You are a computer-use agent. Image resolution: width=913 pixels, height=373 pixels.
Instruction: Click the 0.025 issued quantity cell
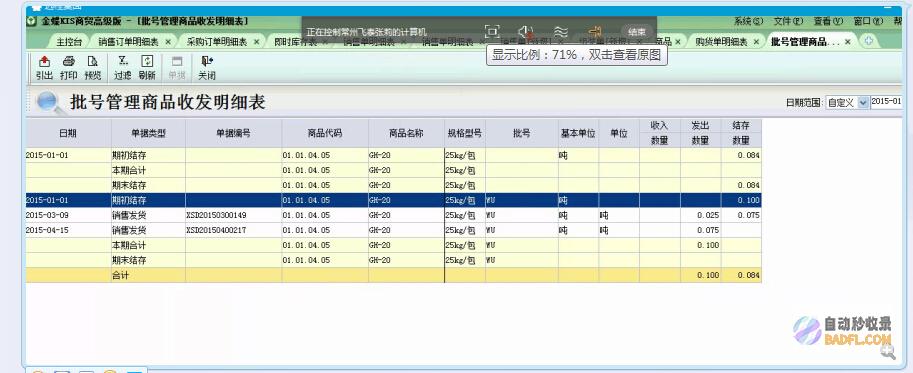pyautogui.click(x=701, y=215)
